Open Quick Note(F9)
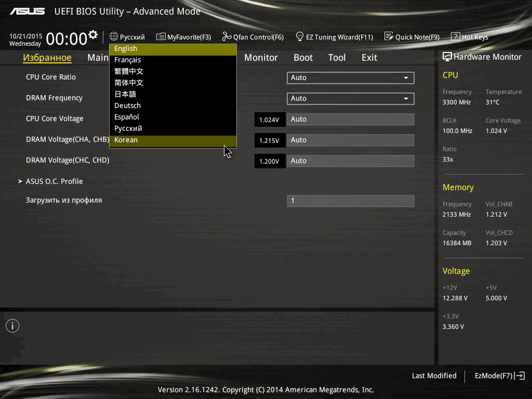 point(412,37)
